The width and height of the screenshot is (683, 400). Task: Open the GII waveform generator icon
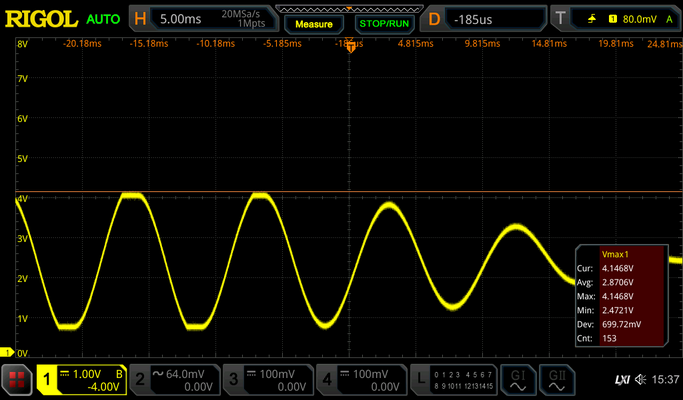click(557, 380)
